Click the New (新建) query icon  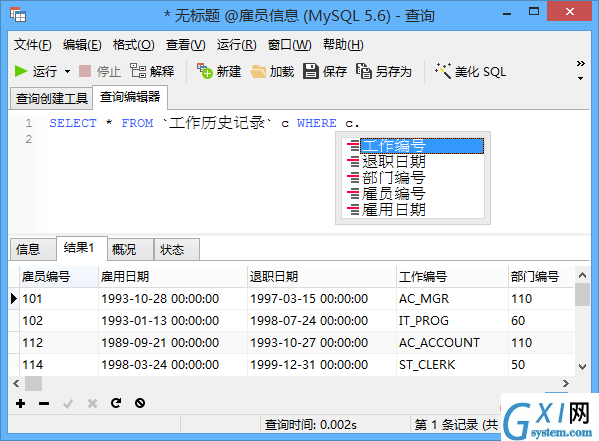pyautogui.click(x=204, y=71)
